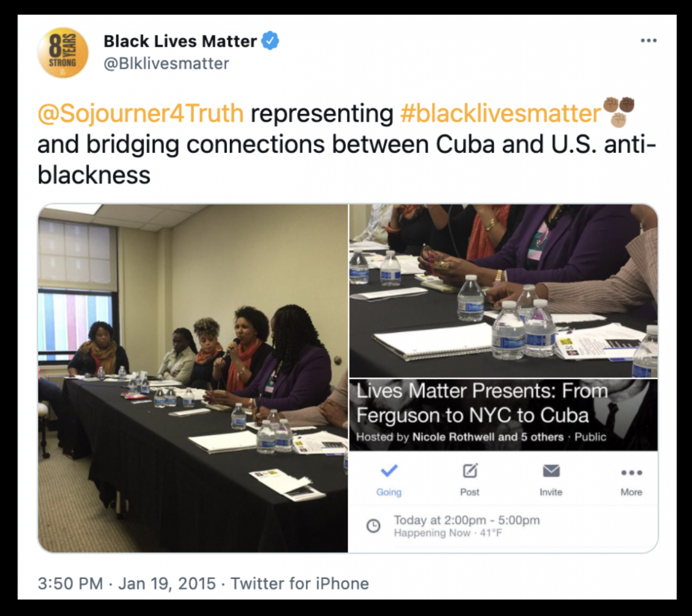Viewport: 692px width, 616px height.
Task: Click the event title From Ferguson to NYC to Cuba
Action: (482, 403)
